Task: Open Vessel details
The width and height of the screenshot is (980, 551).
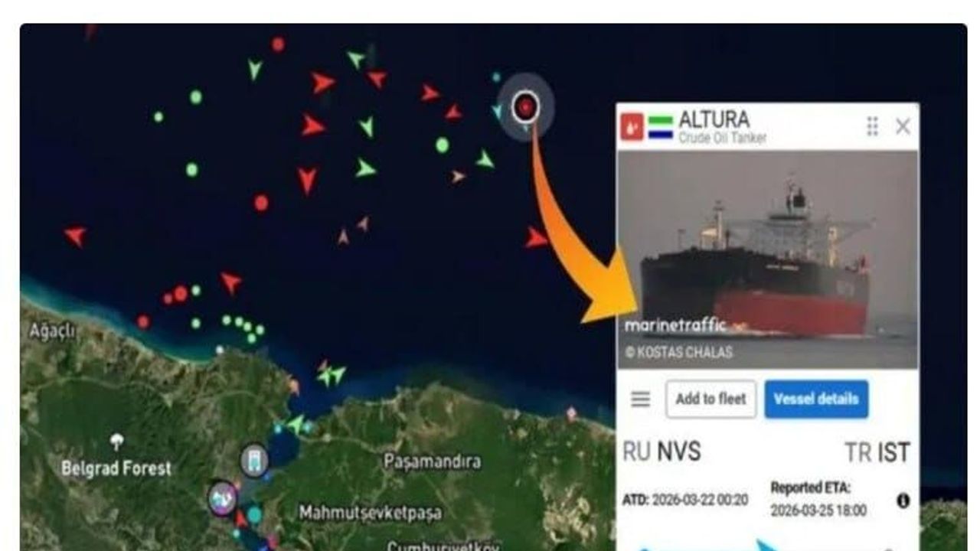Action: pos(816,399)
